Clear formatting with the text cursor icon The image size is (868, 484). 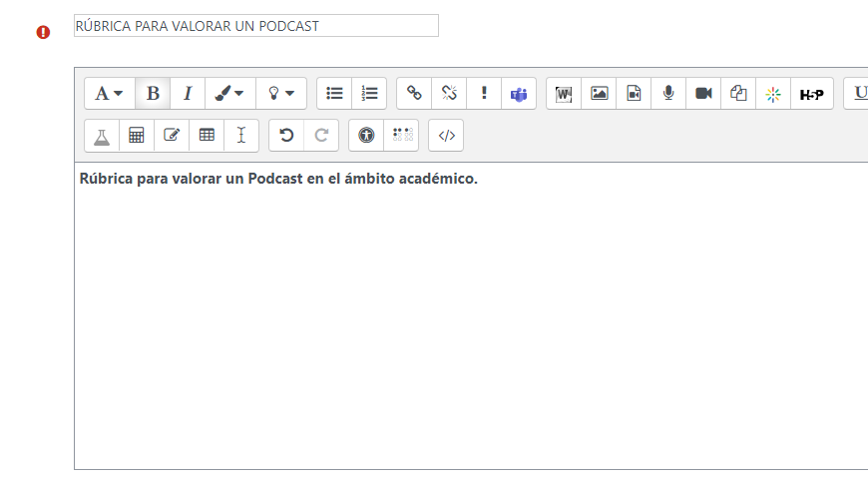tap(241, 136)
